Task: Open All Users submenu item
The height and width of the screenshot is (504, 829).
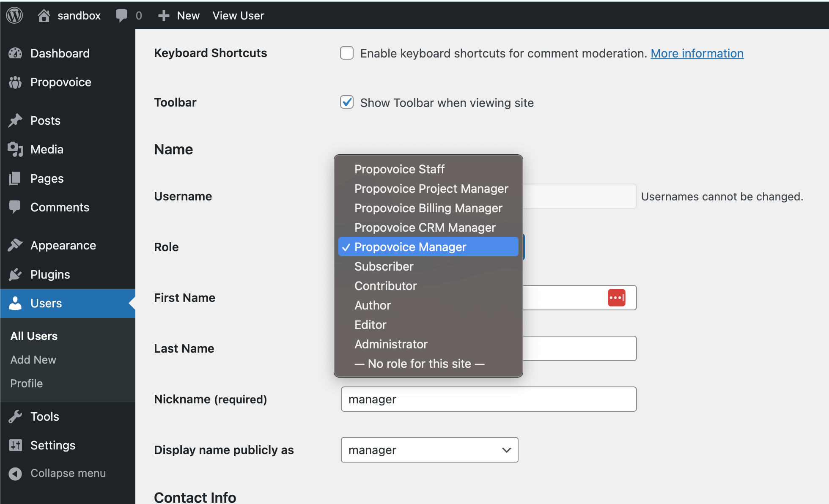Action: pos(33,336)
